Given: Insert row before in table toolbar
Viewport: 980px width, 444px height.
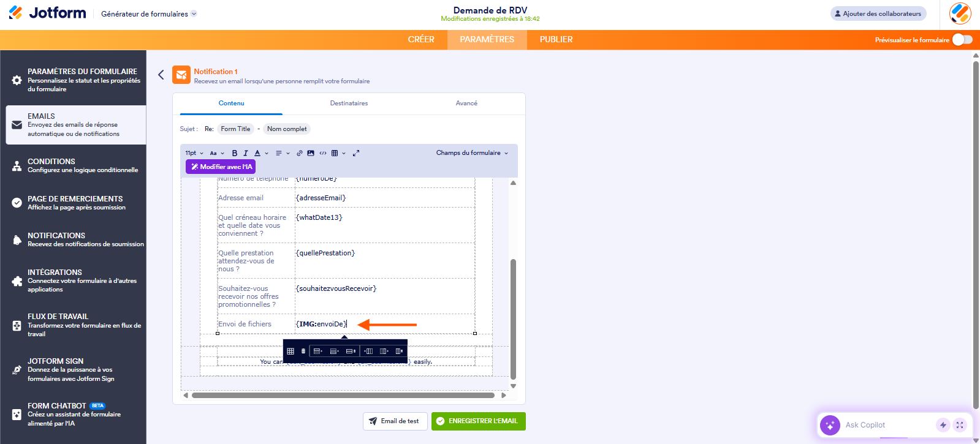Looking at the screenshot, I should coord(317,351).
